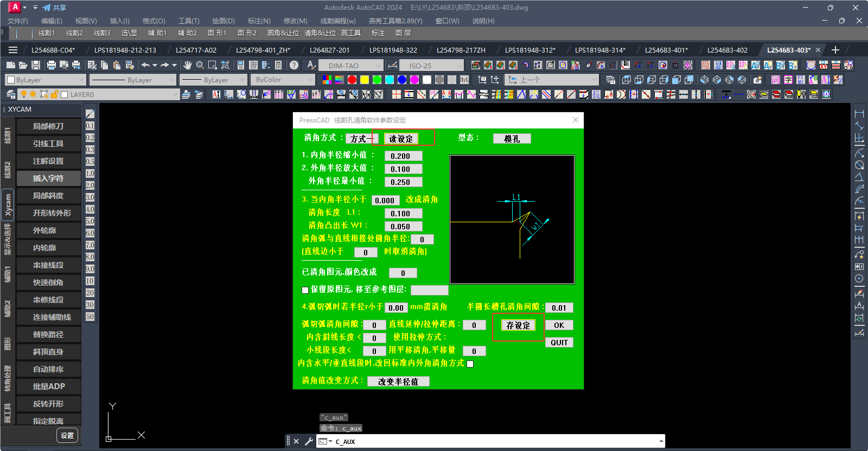The image size is (868, 451).
Task: Open the 绘图(D) menu
Action: (x=224, y=21)
